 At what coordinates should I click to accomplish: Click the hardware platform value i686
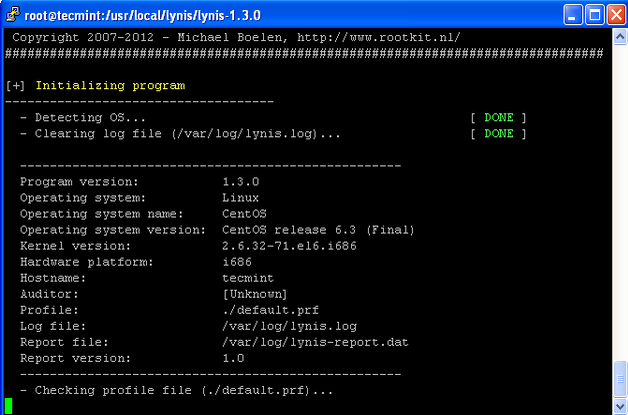[x=237, y=262]
